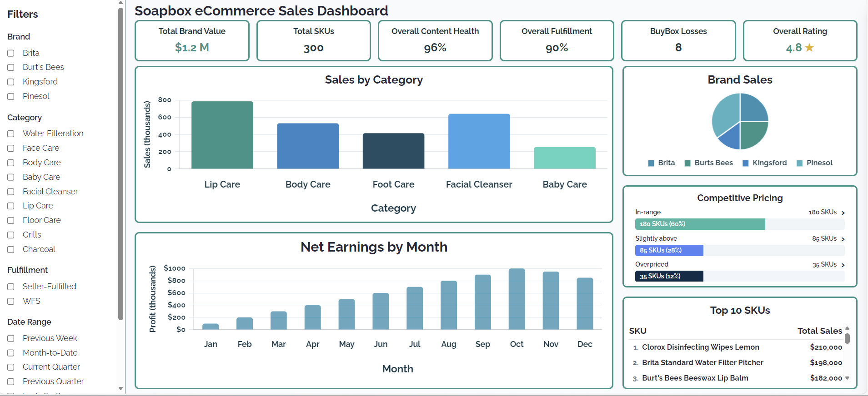Check Month-to-Date date range
This screenshot has height=396, width=868.
tap(11, 353)
